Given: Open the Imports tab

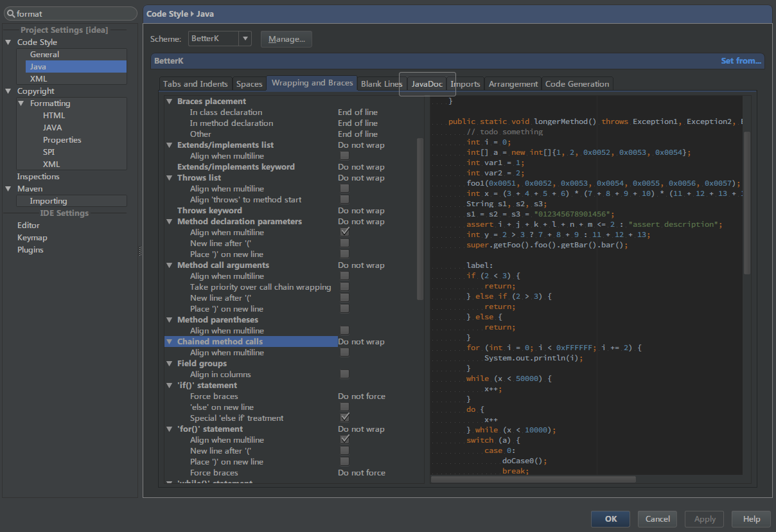Looking at the screenshot, I should [x=465, y=84].
